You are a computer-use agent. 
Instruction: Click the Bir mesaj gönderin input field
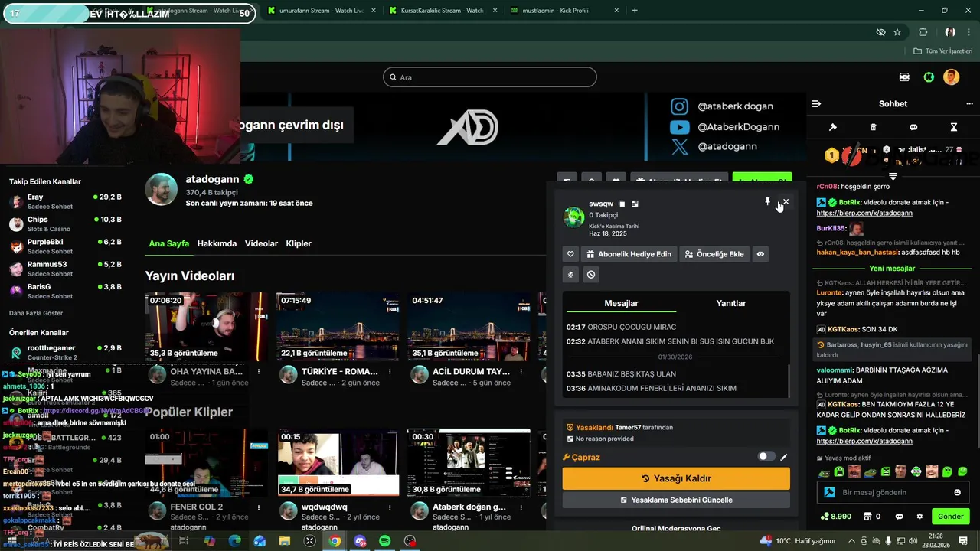(894, 492)
